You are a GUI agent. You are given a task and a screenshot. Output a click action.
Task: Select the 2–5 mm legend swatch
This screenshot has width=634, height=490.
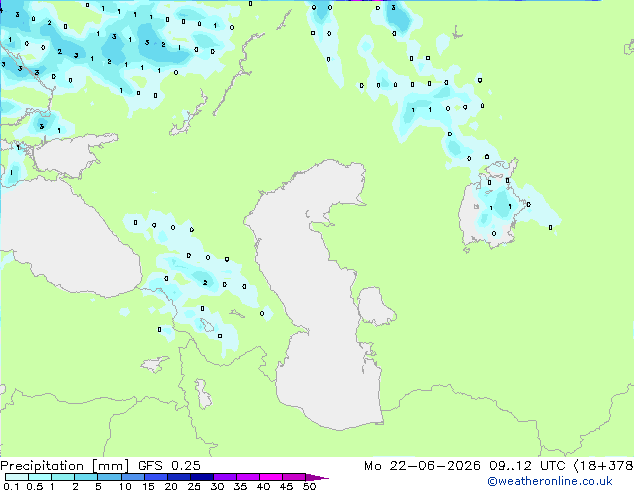(x=86, y=477)
